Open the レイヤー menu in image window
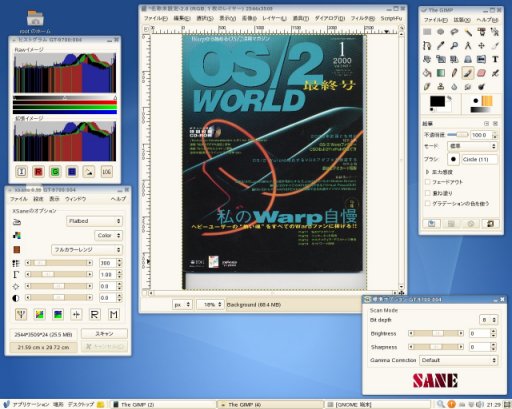Viewport: 512px width, 409px height. click(x=274, y=18)
